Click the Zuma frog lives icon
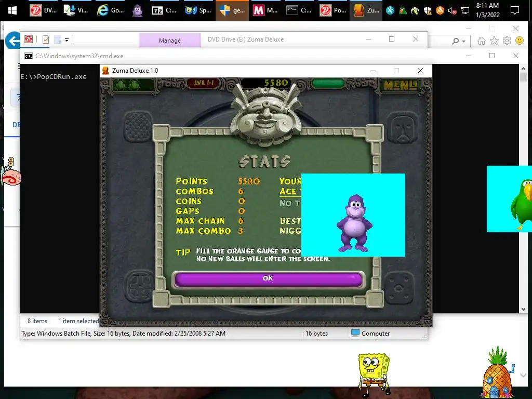Viewport: 532px width, 399px height. [128, 85]
